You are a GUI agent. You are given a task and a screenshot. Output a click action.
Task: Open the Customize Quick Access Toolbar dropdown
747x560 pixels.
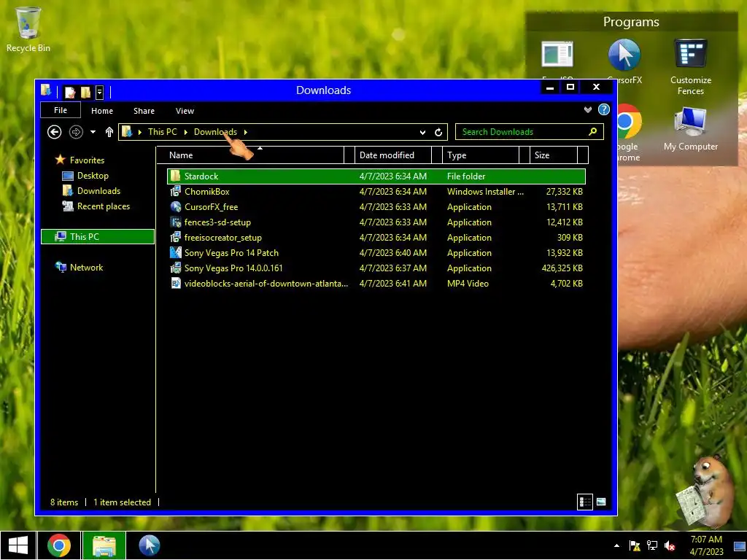coord(99,92)
